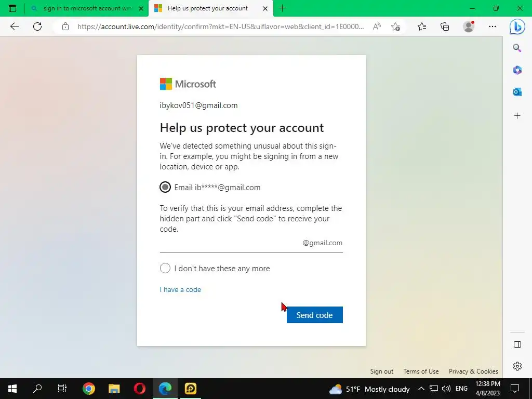
Task: Select the Email ib*****@gmail.com radio option
Action: 165,187
